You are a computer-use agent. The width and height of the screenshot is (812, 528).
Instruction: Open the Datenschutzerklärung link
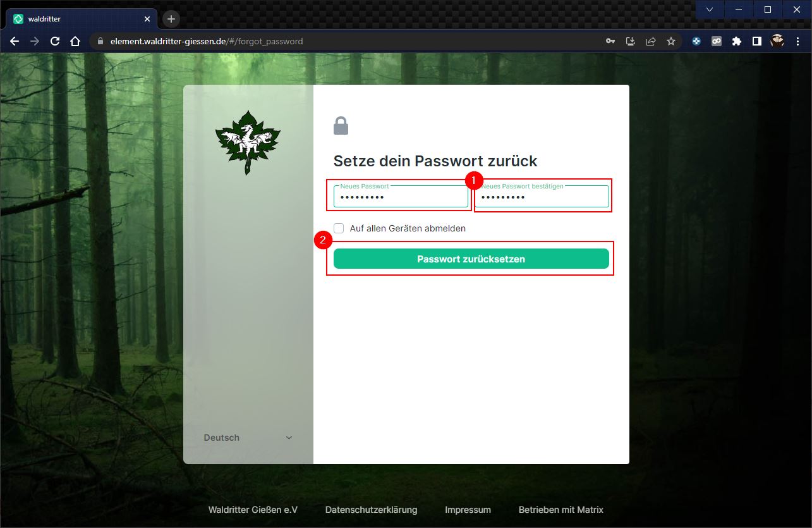click(371, 510)
